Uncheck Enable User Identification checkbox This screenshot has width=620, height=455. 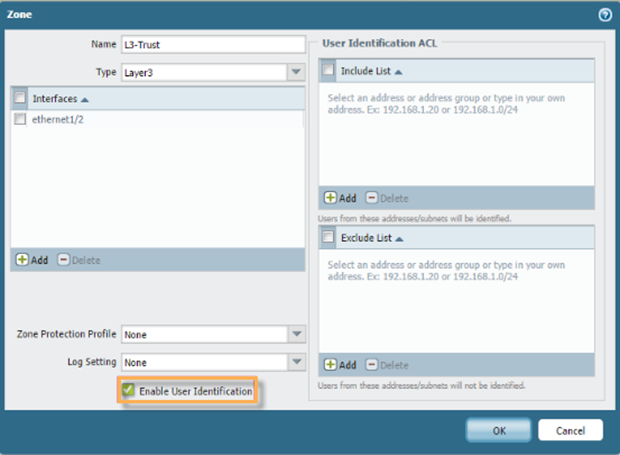coord(128,390)
